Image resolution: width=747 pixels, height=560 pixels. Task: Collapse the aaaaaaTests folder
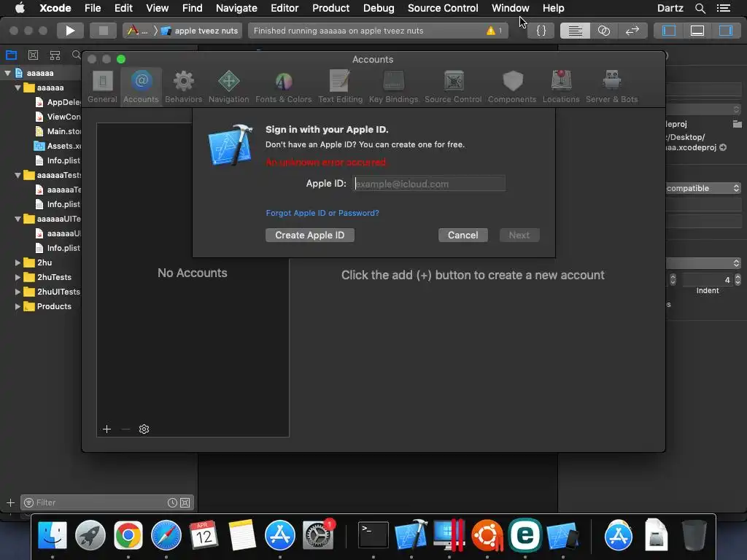[x=18, y=175]
